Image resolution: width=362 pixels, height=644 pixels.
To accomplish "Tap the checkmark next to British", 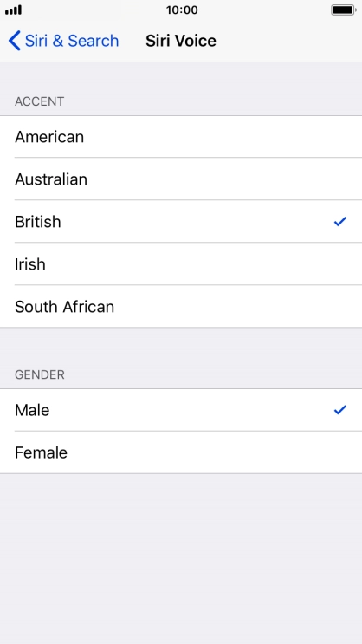I will click(340, 222).
